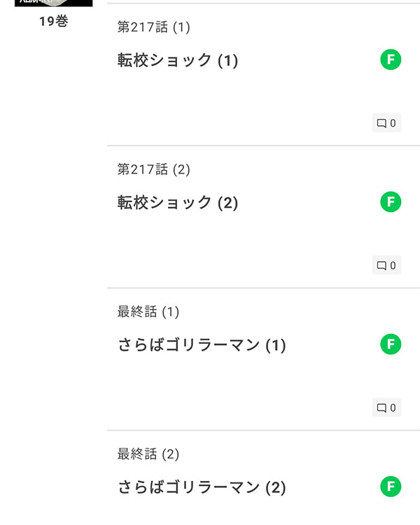Tap green F badge for 転校ショック (2)
Image resolution: width=420 pixels, height=525 pixels.
click(x=391, y=202)
